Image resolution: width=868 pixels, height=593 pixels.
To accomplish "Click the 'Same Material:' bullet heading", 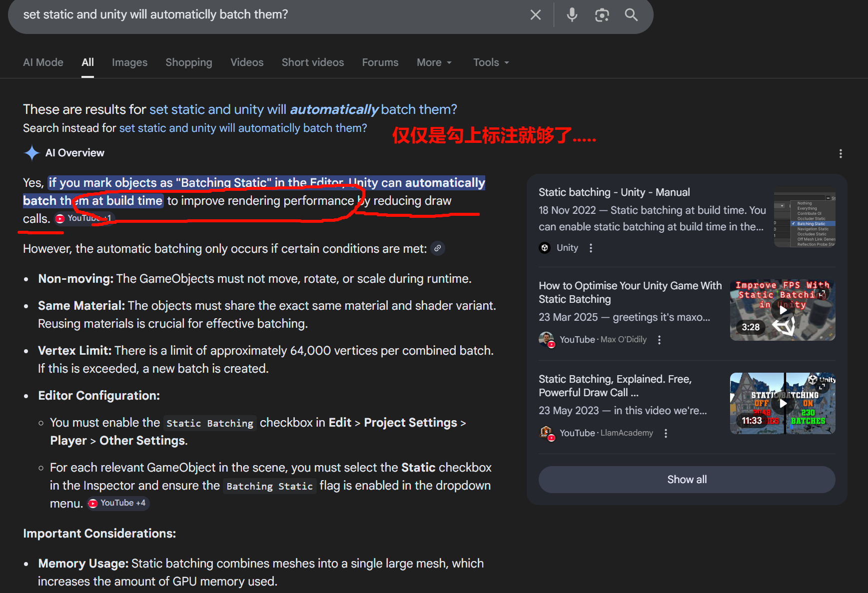I will point(81,306).
